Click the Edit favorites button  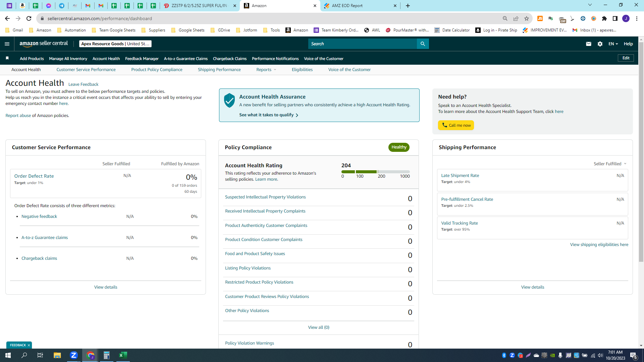[626, 58]
